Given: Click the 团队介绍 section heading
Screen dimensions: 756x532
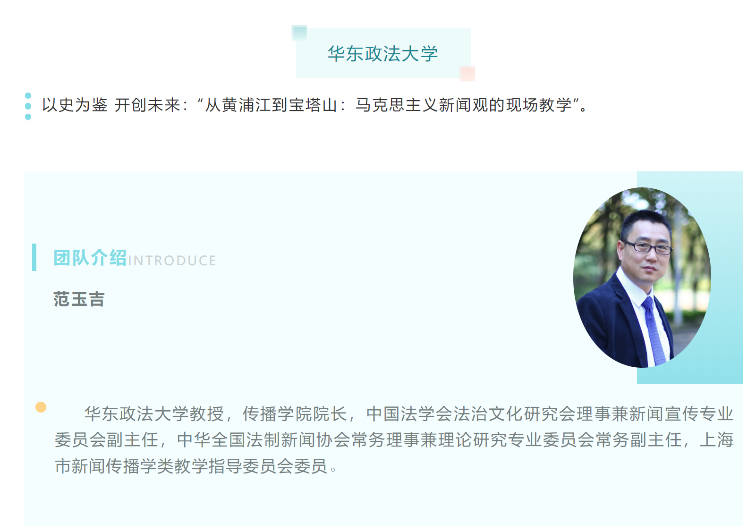Looking at the screenshot, I should point(90,258).
